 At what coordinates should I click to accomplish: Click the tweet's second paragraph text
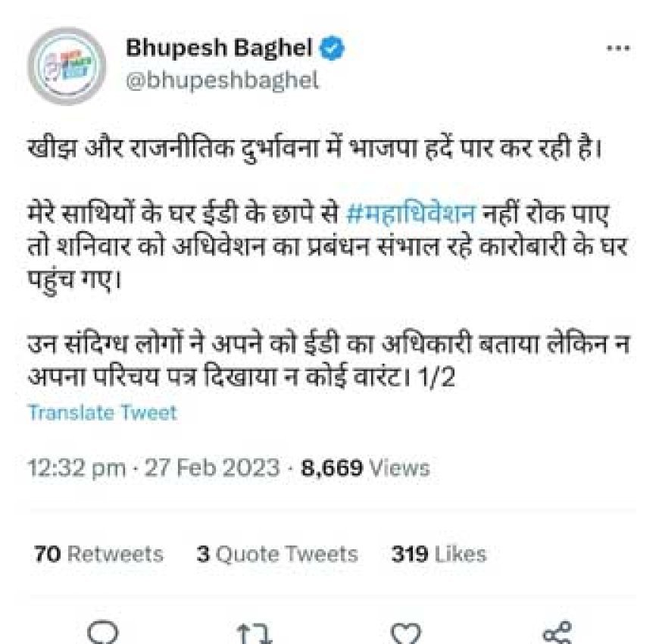tap(328, 245)
